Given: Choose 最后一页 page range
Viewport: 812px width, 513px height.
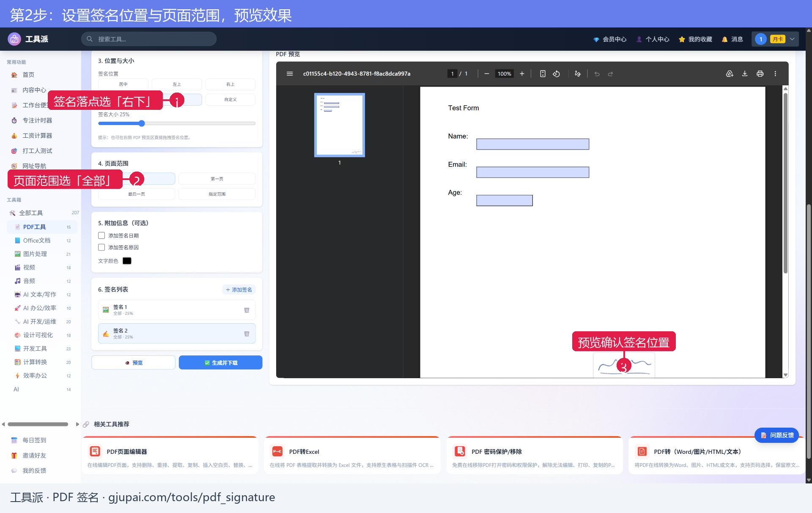Looking at the screenshot, I should [x=137, y=194].
